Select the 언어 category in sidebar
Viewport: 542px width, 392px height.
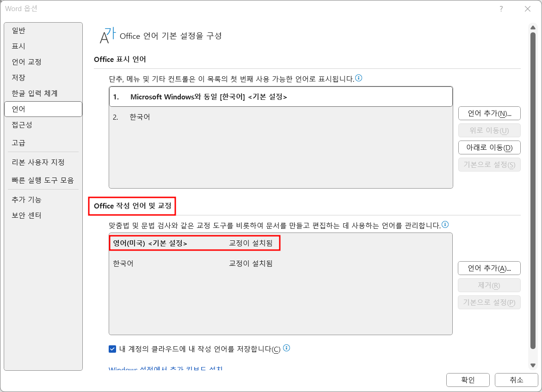pos(43,109)
